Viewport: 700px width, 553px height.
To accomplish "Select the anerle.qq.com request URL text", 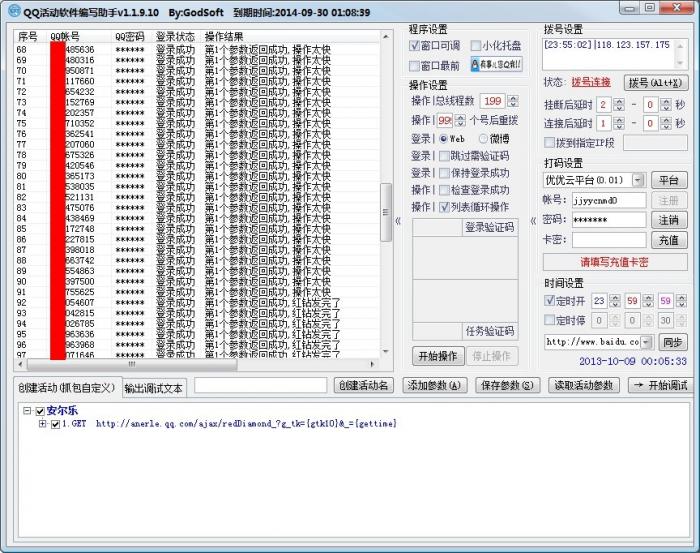I will (x=246, y=424).
